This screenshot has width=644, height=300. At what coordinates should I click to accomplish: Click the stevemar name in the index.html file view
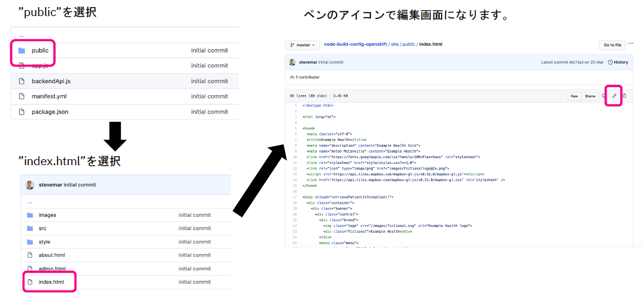coord(308,62)
